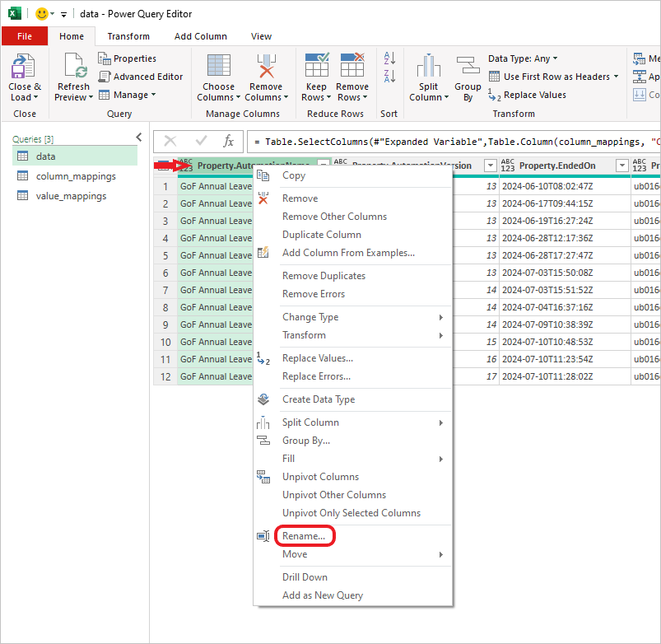Click the Refresh Preview icon
This screenshot has height=644, width=661.
point(76,66)
